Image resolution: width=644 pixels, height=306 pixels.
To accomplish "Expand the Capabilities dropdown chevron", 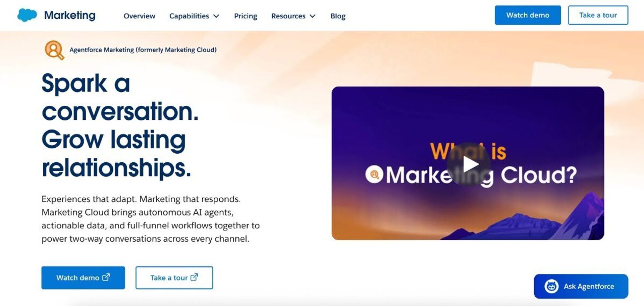I will 216,16.
